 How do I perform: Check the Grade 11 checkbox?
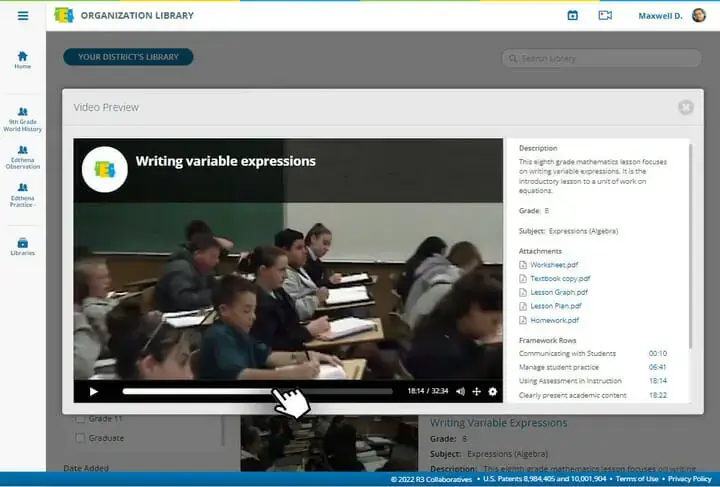pos(80,419)
